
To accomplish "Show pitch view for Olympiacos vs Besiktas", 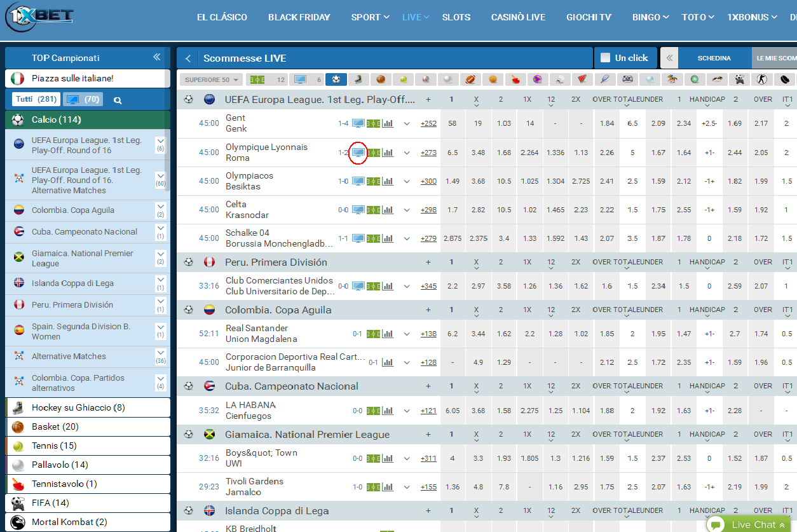I will tap(374, 181).
